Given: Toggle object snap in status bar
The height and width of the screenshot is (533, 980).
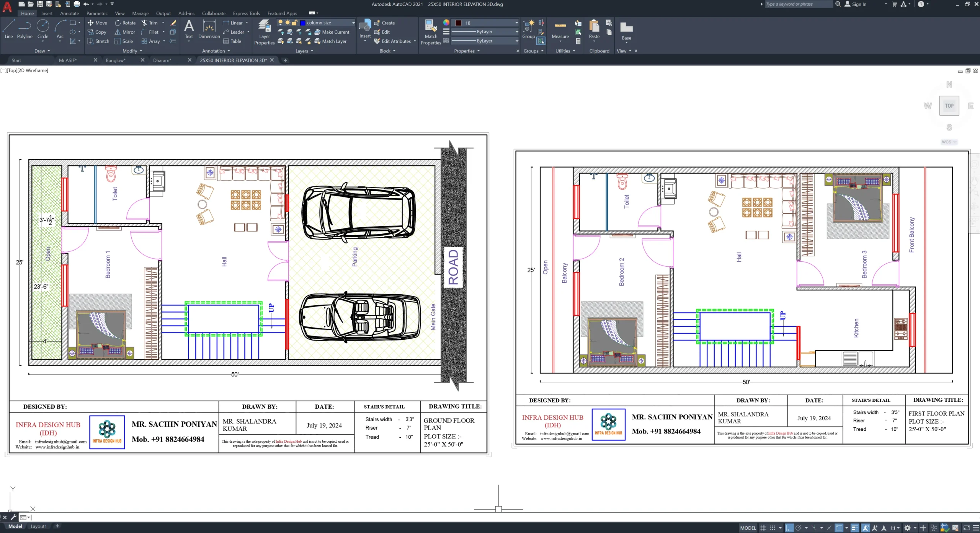Looking at the screenshot, I should click(x=839, y=528).
